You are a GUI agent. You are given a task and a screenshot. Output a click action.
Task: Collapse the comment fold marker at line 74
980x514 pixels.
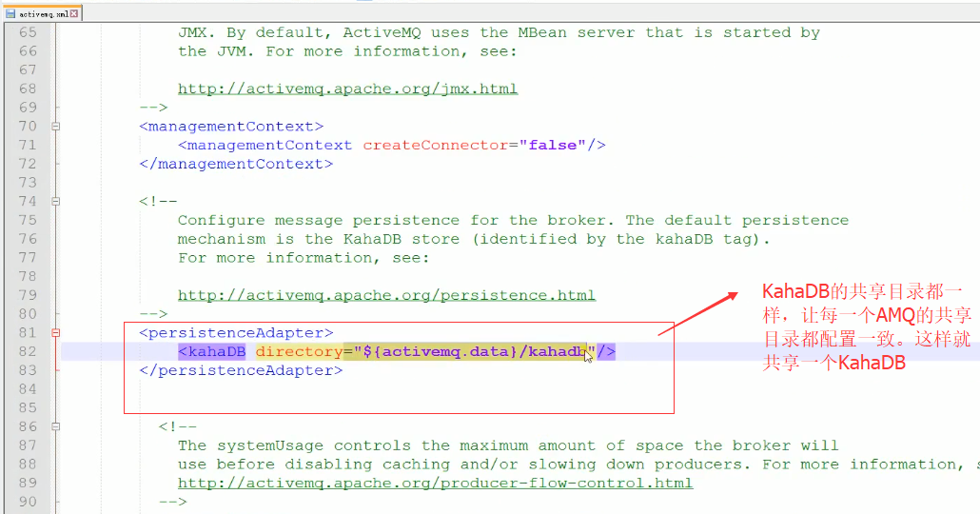point(55,202)
